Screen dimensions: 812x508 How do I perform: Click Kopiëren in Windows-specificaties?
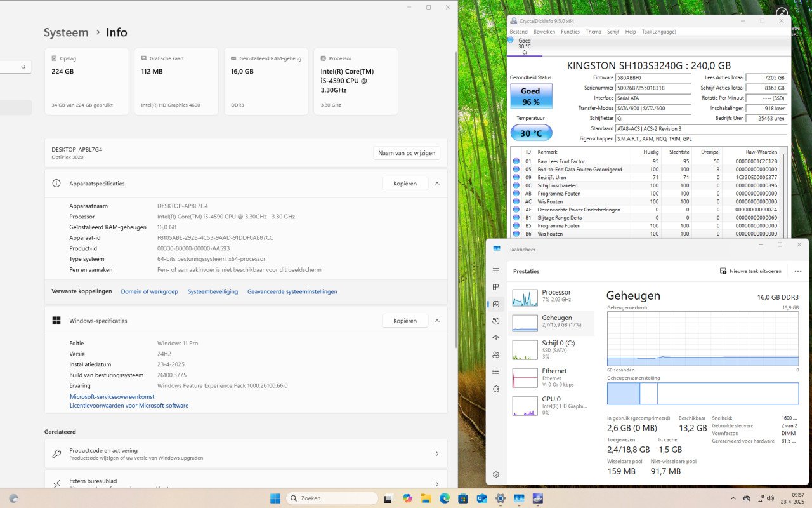pyautogui.click(x=405, y=321)
